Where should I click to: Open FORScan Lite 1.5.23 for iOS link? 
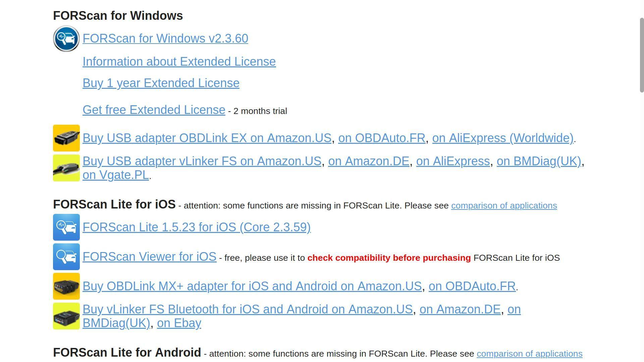197,227
